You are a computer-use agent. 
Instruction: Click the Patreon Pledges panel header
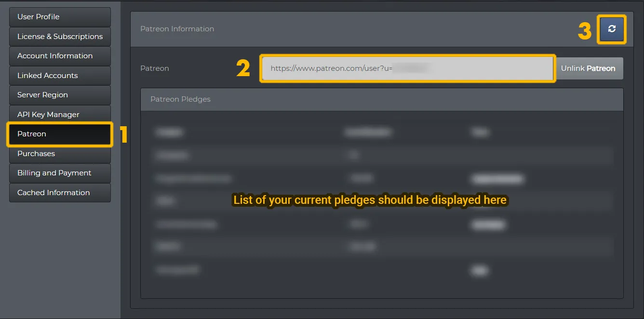coord(382,100)
